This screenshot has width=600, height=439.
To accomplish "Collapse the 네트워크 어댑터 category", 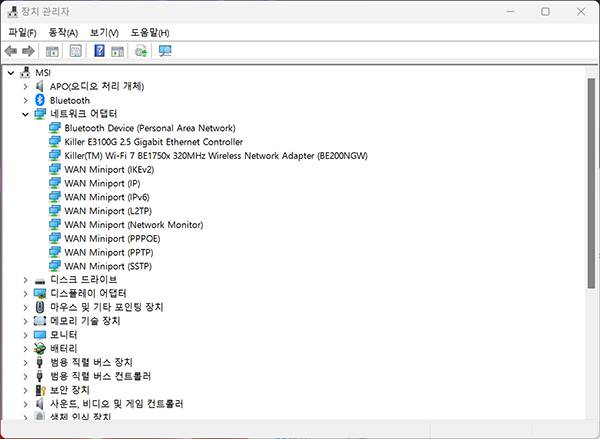I will [25, 114].
